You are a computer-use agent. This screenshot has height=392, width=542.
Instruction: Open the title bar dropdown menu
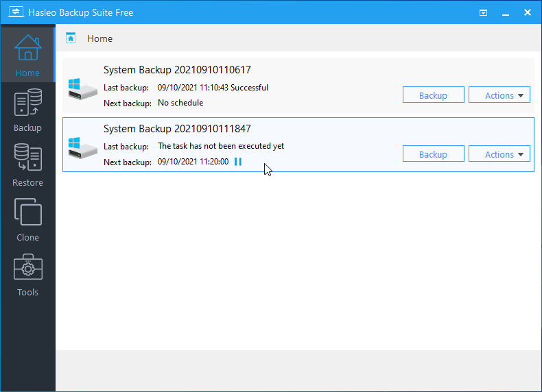coord(484,12)
